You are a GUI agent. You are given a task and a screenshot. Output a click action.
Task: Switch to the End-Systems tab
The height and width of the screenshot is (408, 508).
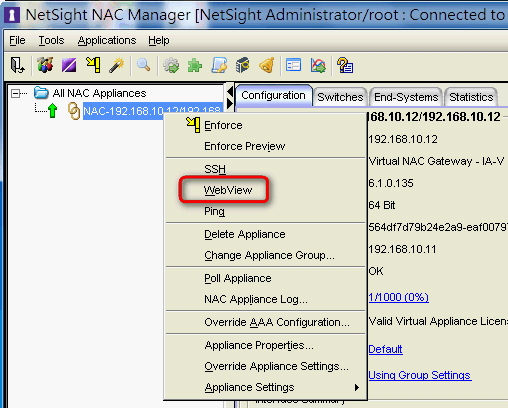406,97
